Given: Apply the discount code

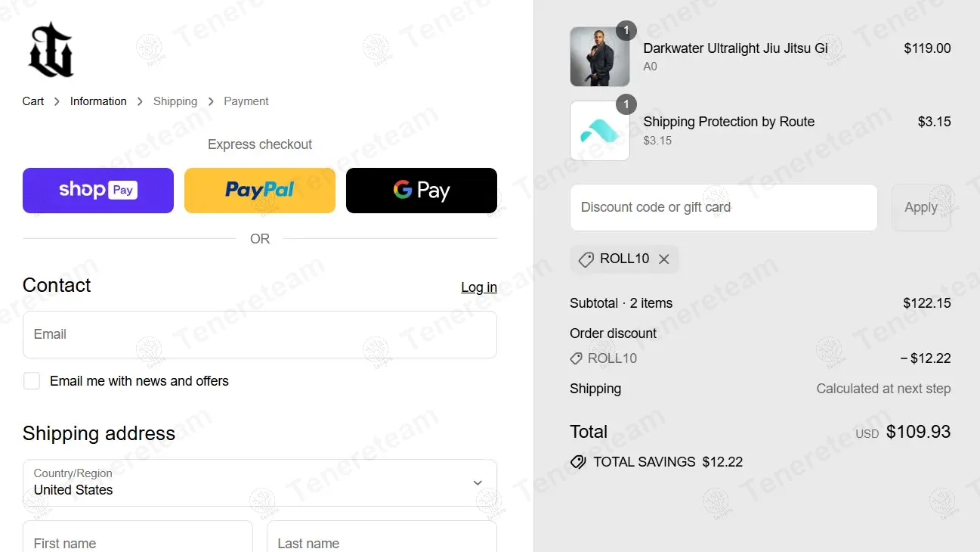Looking at the screenshot, I should 921,207.
